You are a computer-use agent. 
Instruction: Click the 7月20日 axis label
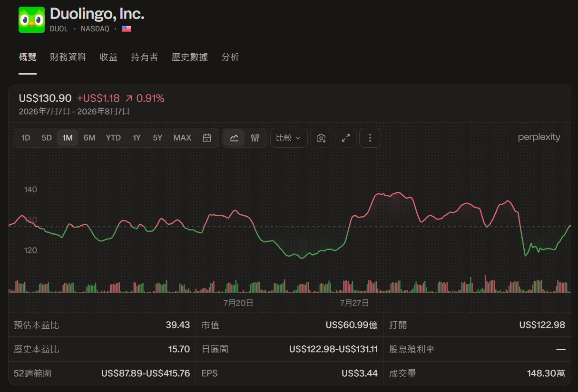238,303
